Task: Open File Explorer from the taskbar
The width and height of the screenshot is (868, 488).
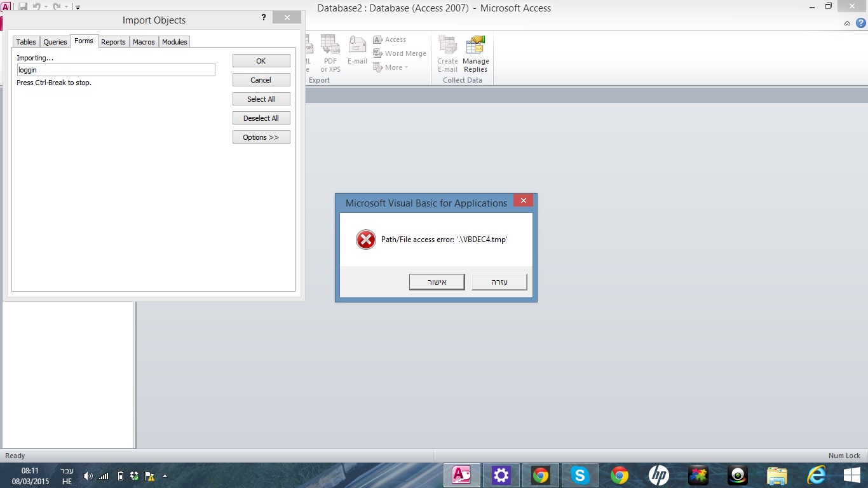Action: pyautogui.click(x=777, y=475)
